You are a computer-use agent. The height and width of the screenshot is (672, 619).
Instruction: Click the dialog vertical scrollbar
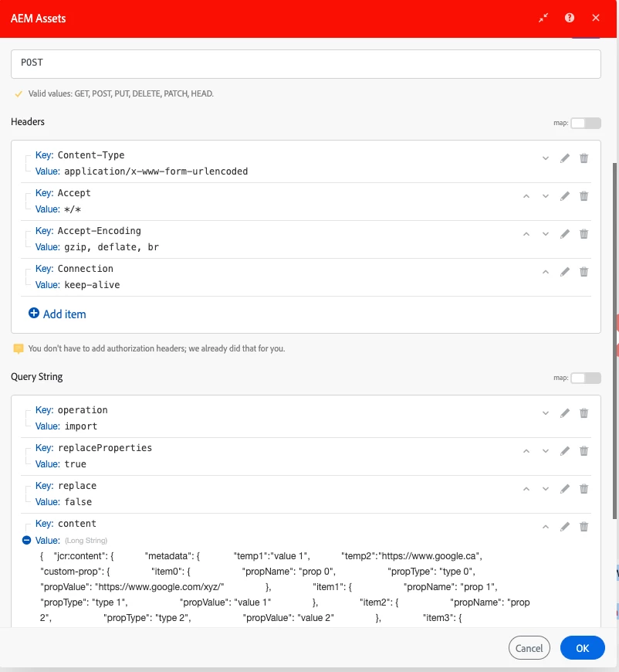[x=616, y=341]
